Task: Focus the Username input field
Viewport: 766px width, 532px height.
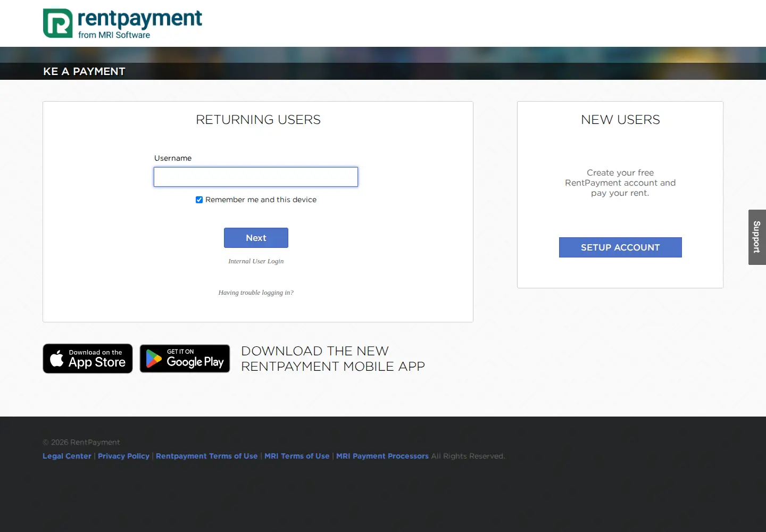Action: tap(256, 177)
